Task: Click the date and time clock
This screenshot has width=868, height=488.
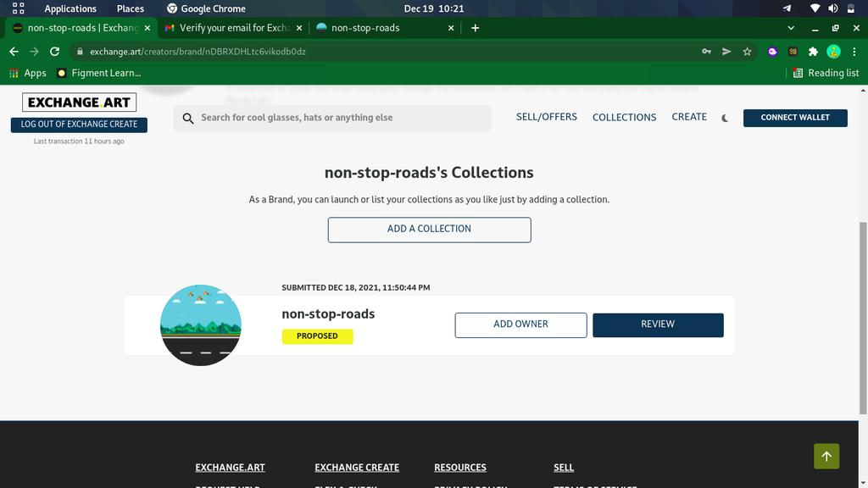Action: pyautogui.click(x=434, y=8)
